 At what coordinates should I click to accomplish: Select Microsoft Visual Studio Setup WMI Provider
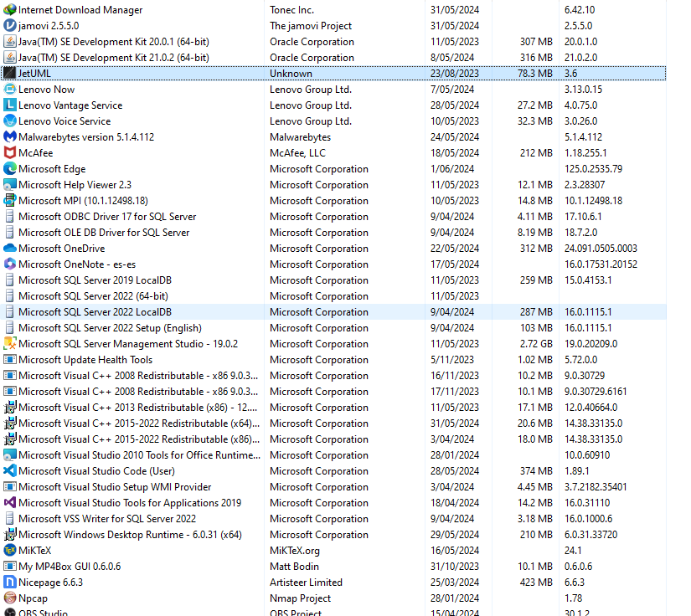115,487
